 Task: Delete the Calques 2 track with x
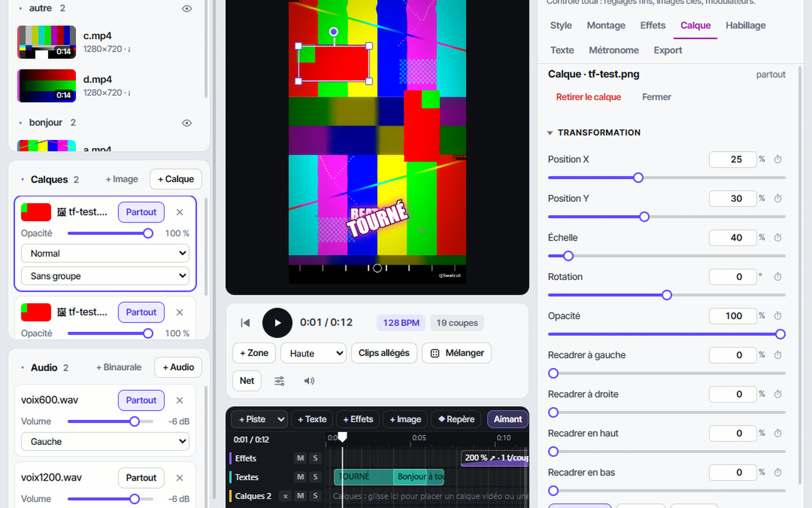(285, 496)
